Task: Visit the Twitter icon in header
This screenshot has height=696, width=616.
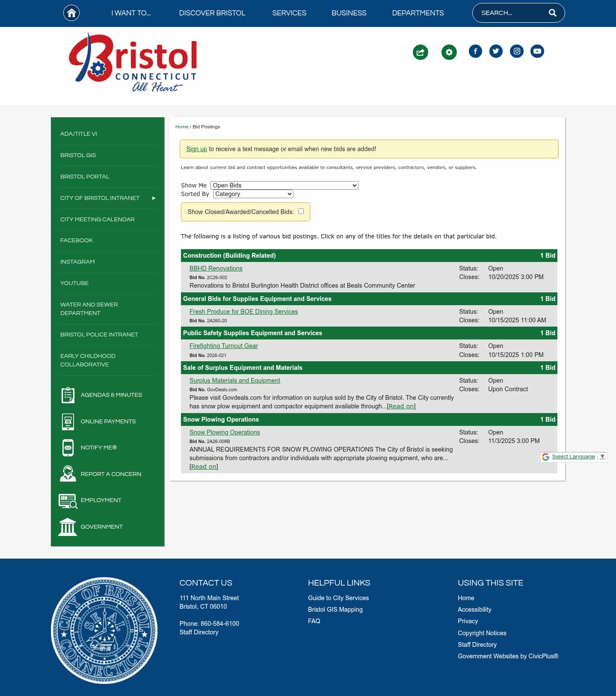Action: pos(496,51)
